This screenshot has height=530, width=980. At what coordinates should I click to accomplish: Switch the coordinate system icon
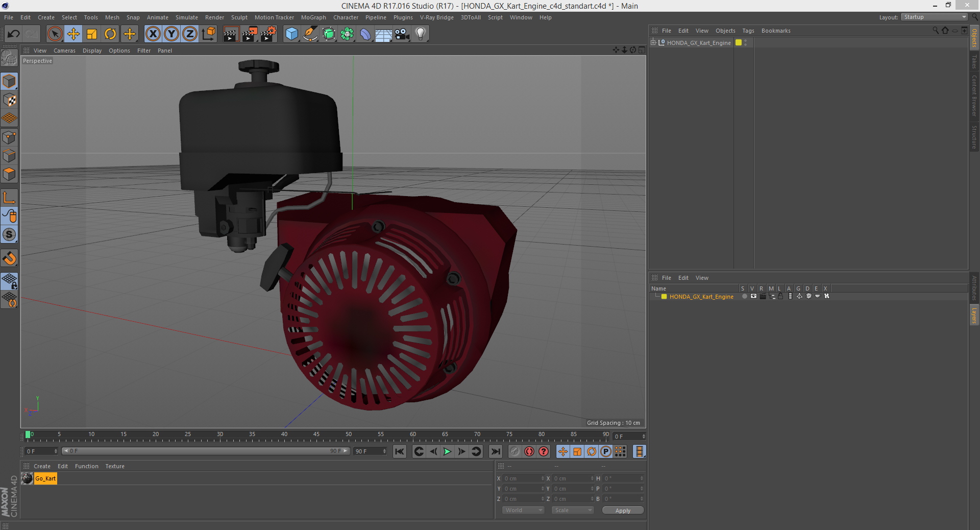(x=208, y=34)
